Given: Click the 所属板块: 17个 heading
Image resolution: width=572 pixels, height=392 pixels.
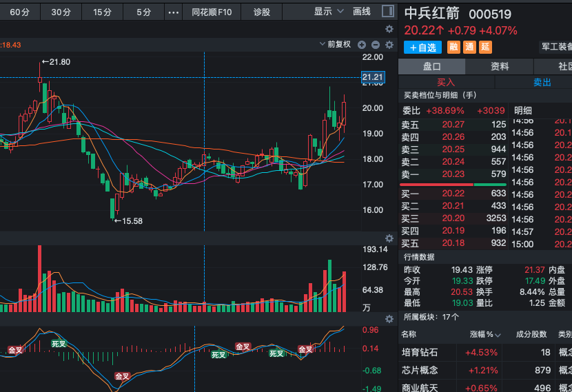Looking at the screenshot, I should click(x=431, y=317).
